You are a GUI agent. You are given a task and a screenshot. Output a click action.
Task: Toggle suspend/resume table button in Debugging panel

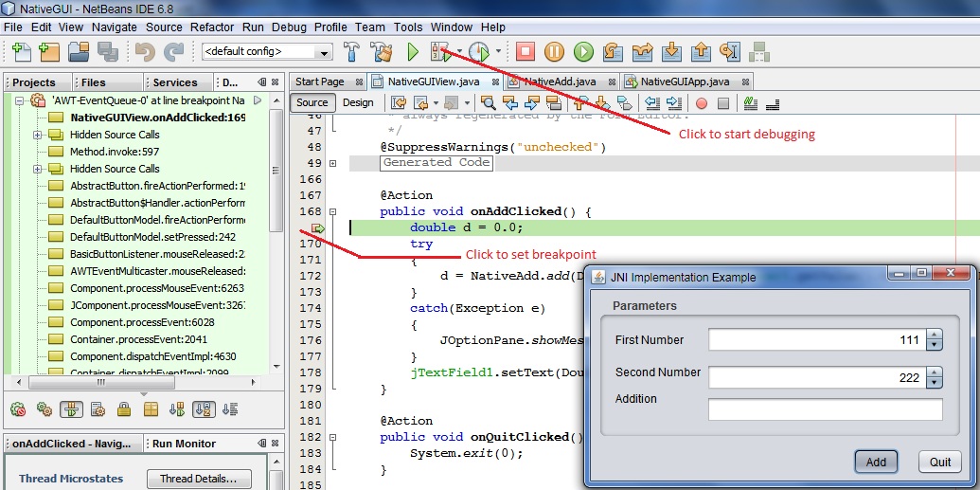[x=72, y=409]
